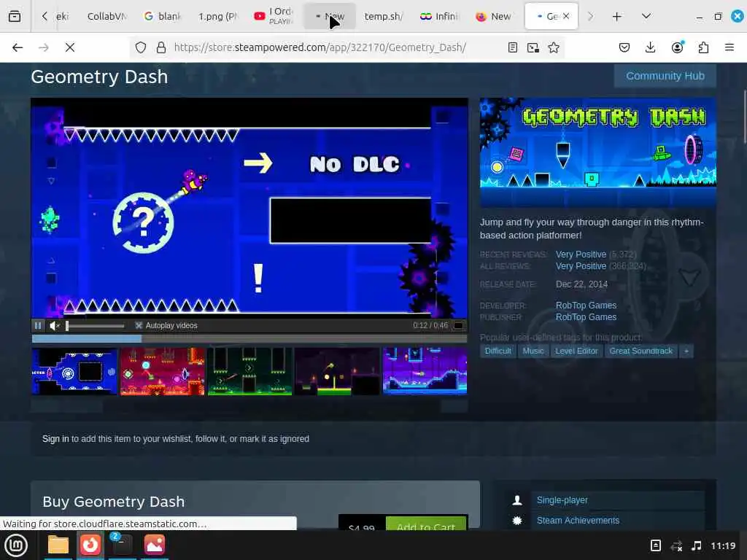The image size is (747, 560).
Task: Open All Reviews Very Positive link
Action: click(581, 266)
